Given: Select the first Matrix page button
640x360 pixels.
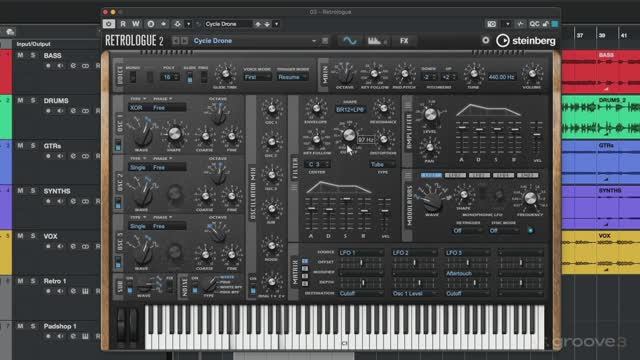Looking at the screenshot, I should pyautogui.click(x=305, y=261).
